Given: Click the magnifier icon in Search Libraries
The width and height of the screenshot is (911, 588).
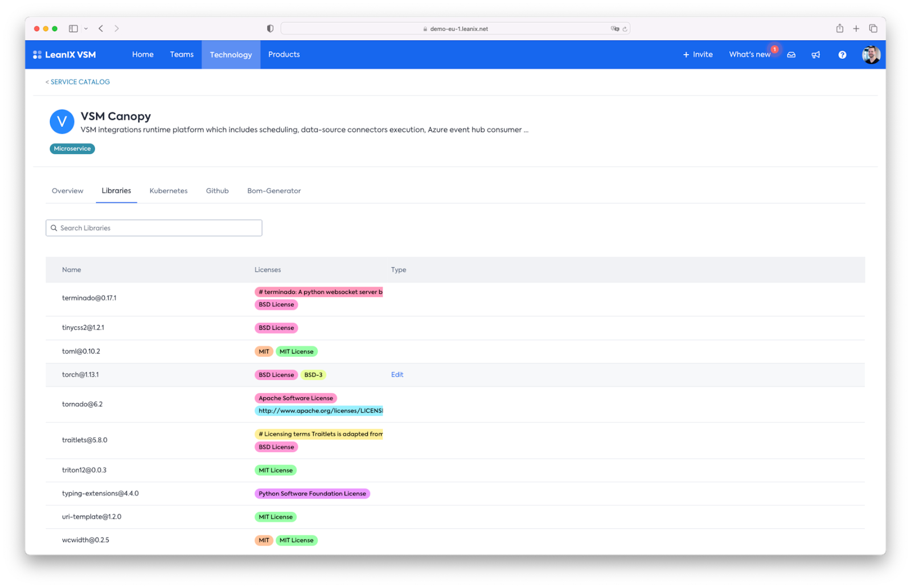Looking at the screenshot, I should 54,228.
